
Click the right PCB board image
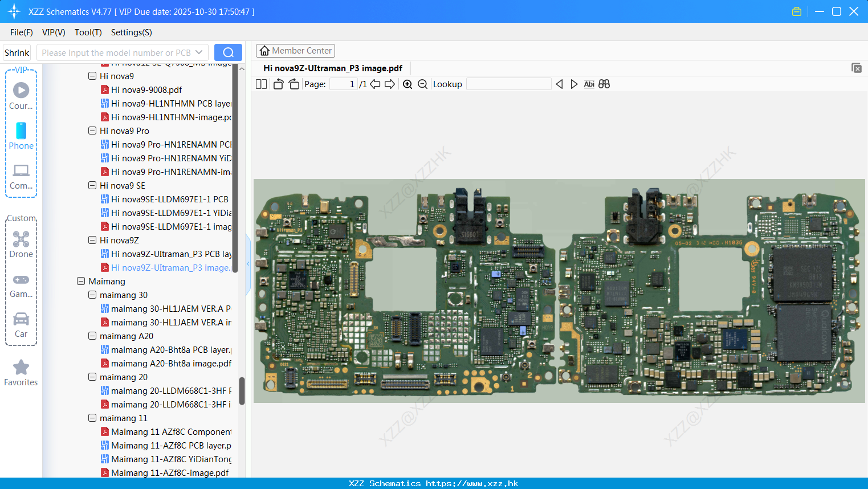click(x=710, y=292)
